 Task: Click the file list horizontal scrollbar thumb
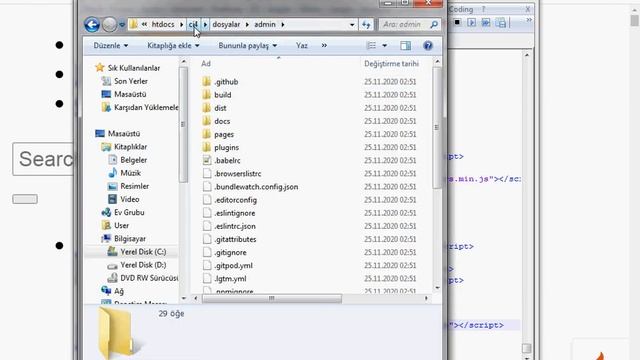coord(272,298)
